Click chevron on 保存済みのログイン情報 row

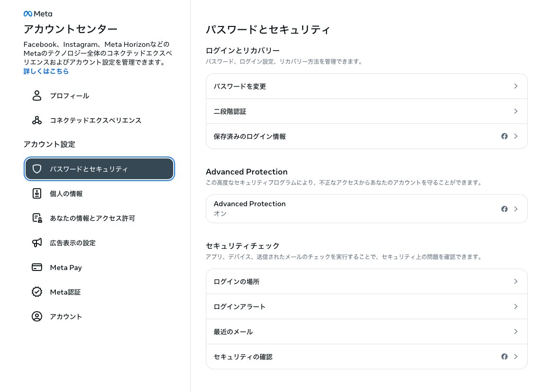[515, 136]
